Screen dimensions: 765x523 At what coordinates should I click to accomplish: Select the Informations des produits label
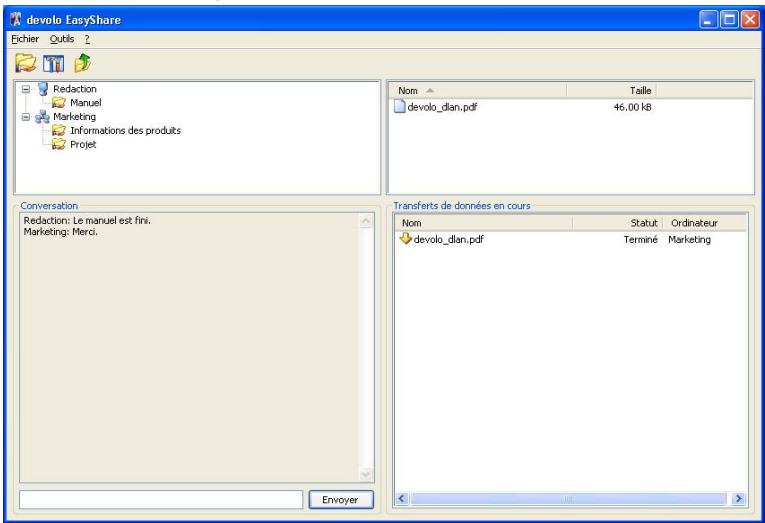125,130
